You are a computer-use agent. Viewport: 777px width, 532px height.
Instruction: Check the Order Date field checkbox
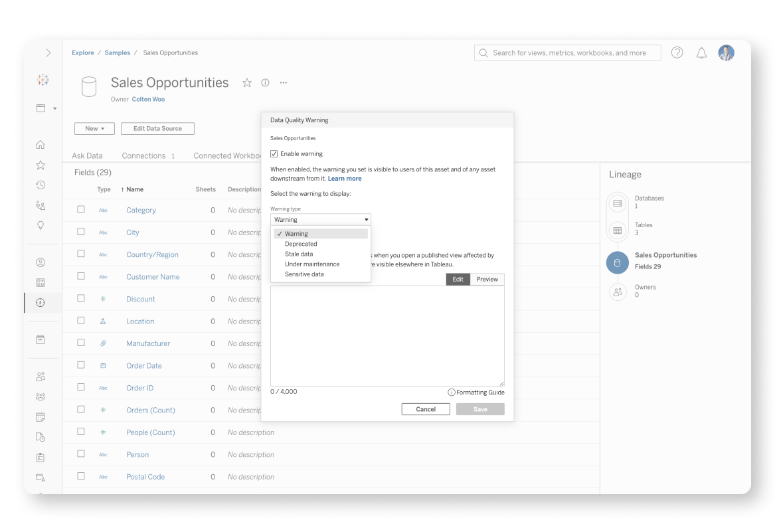point(81,365)
